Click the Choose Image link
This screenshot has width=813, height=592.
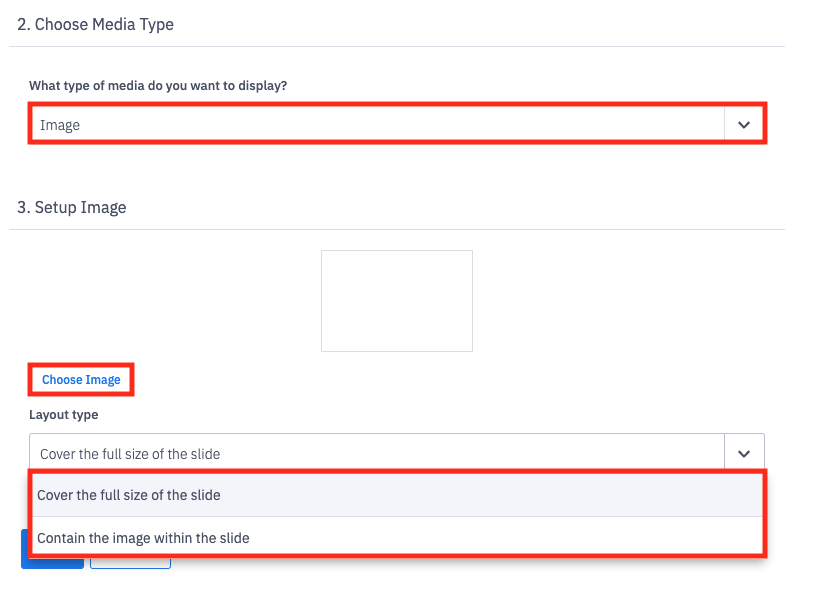pos(81,380)
